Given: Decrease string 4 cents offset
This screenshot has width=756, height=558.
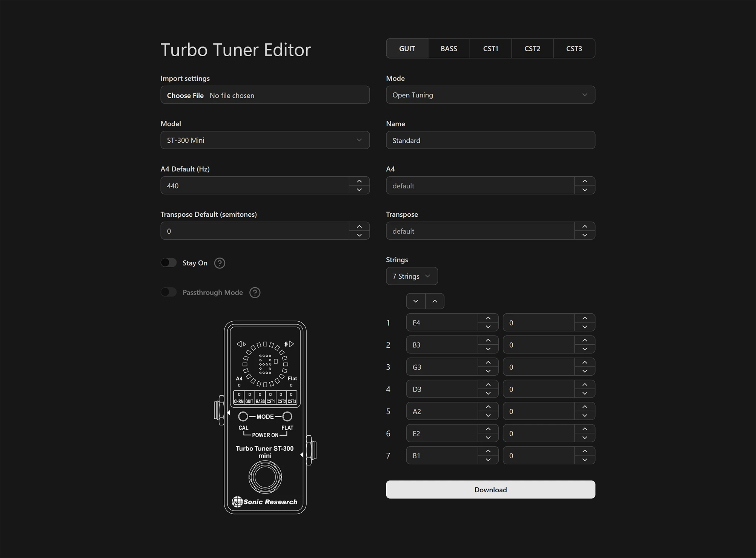Looking at the screenshot, I should tap(585, 393).
